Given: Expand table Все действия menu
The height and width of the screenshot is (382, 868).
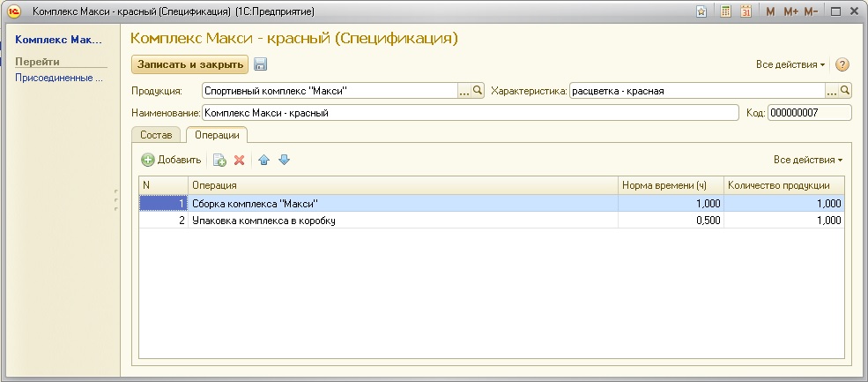Looking at the screenshot, I should click(x=808, y=160).
